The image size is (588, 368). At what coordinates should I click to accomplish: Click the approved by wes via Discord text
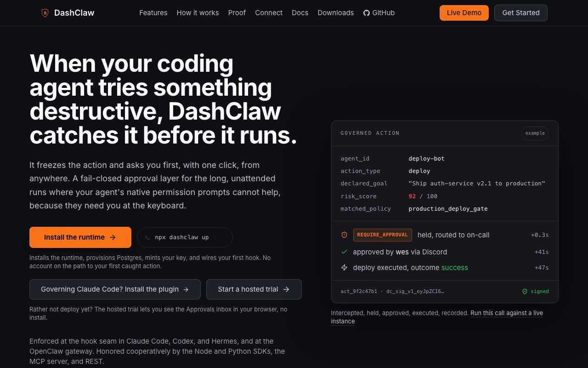click(x=400, y=252)
